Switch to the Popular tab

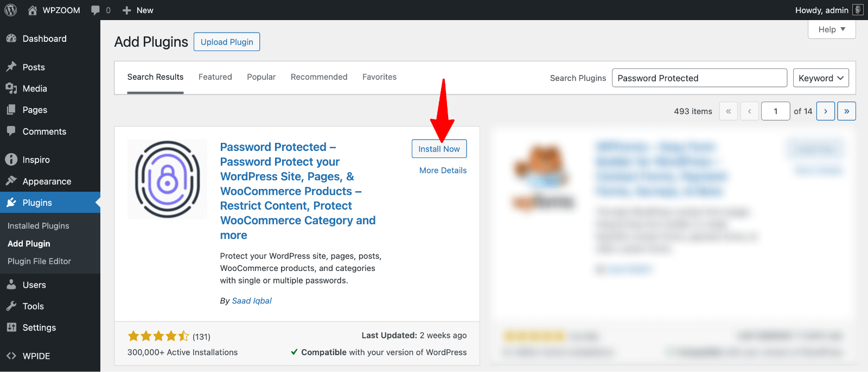[x=261, y=77]
